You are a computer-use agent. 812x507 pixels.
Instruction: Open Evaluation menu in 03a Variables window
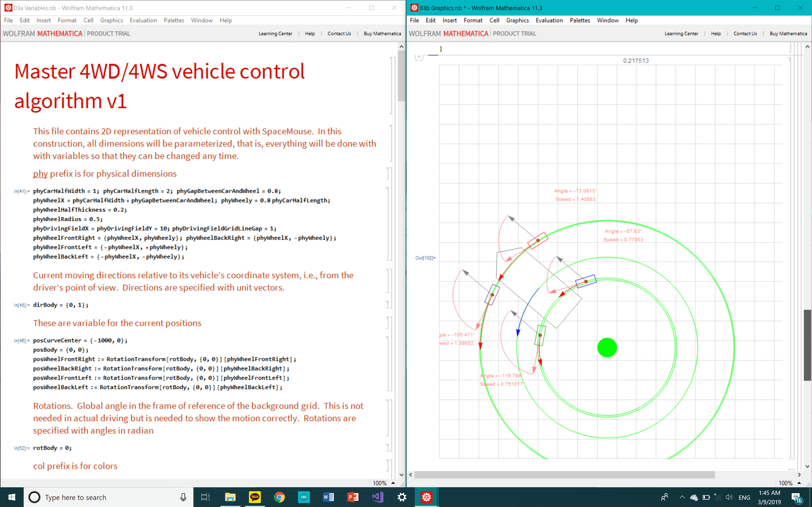pos(143,21)
